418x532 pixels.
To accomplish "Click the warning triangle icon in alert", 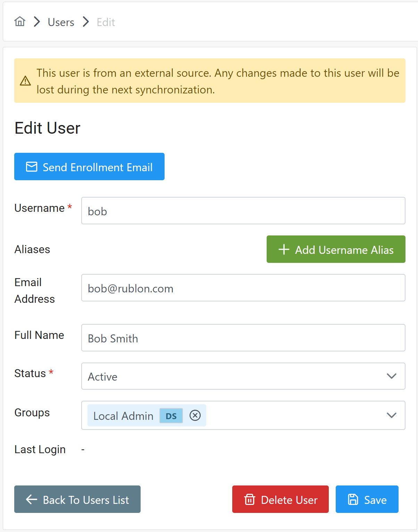I will coord(25,81).
